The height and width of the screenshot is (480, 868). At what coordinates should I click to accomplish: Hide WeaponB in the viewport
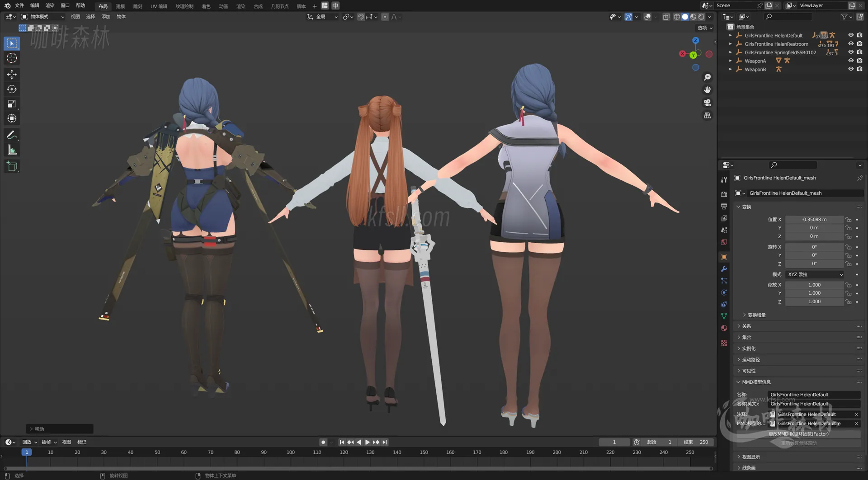pyautogui.click(x=851, y=69)
